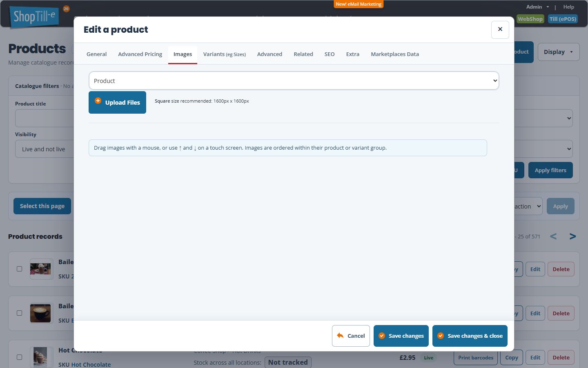Click the Product title input field
The width and height of the screenshot is (588, 368).
(45, 119)
